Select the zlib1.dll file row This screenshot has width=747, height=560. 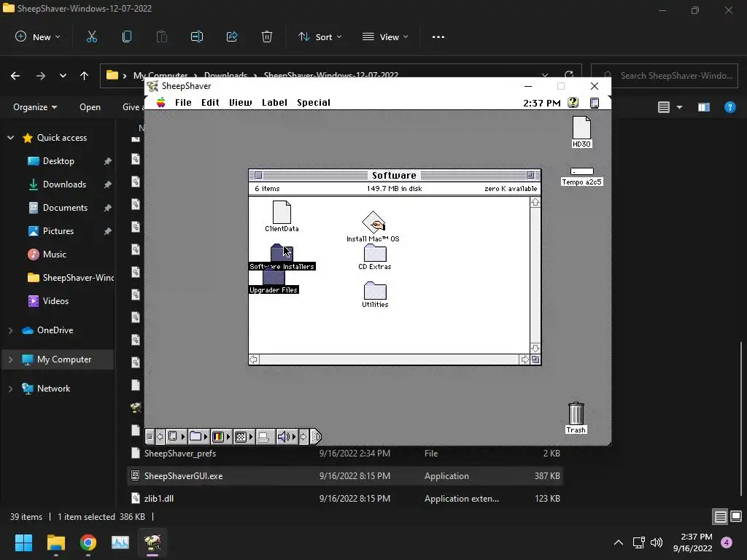coord(345,499)
